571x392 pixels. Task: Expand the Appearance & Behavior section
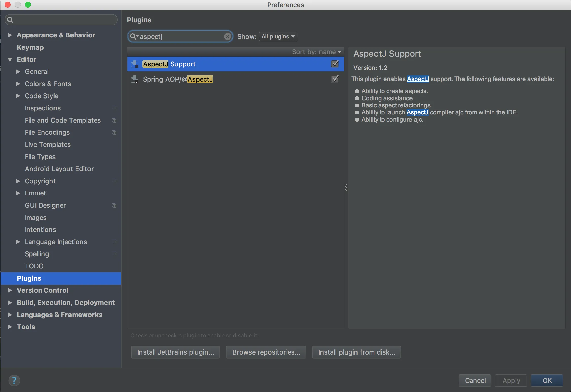10,35
